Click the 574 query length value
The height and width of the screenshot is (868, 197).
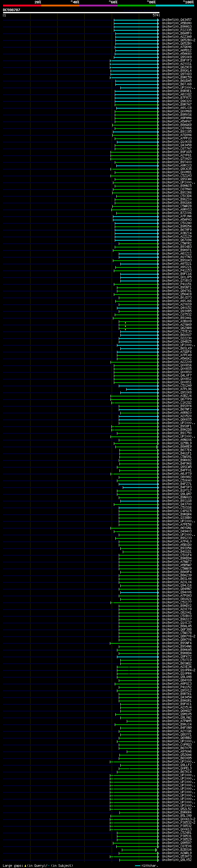coord(155,15)
